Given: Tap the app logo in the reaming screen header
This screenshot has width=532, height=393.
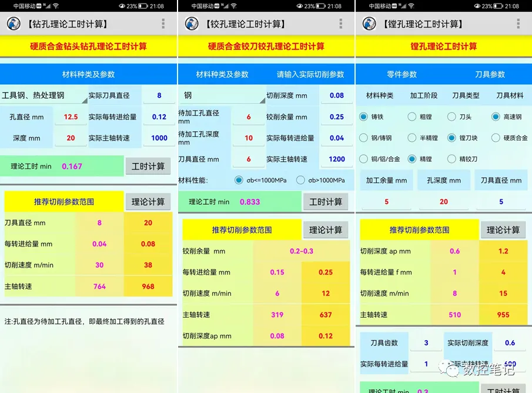Looking at the screenshot, I should click(192, 24).
